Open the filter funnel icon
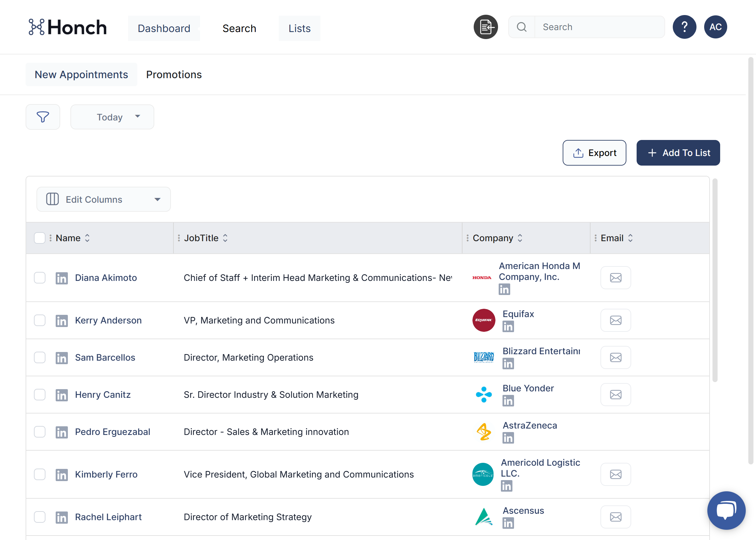The width and height of the screenshot is (756, 540). (43, 117)
